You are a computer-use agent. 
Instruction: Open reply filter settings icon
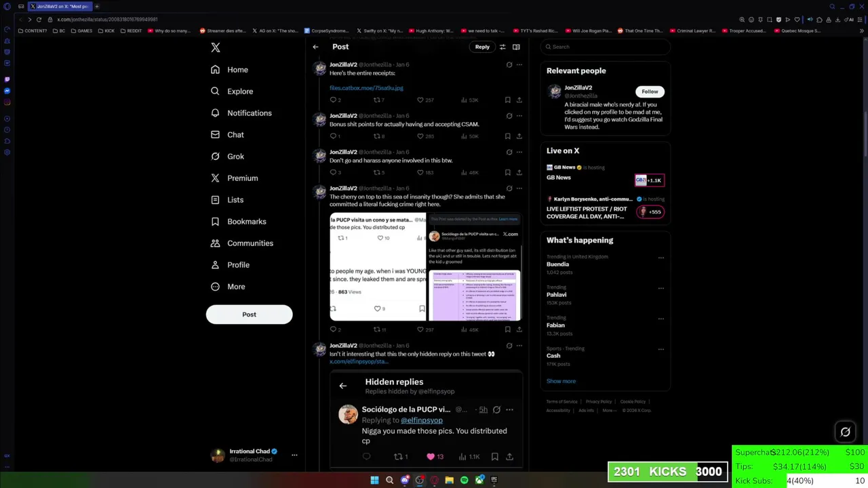click(x=502, y=47)
